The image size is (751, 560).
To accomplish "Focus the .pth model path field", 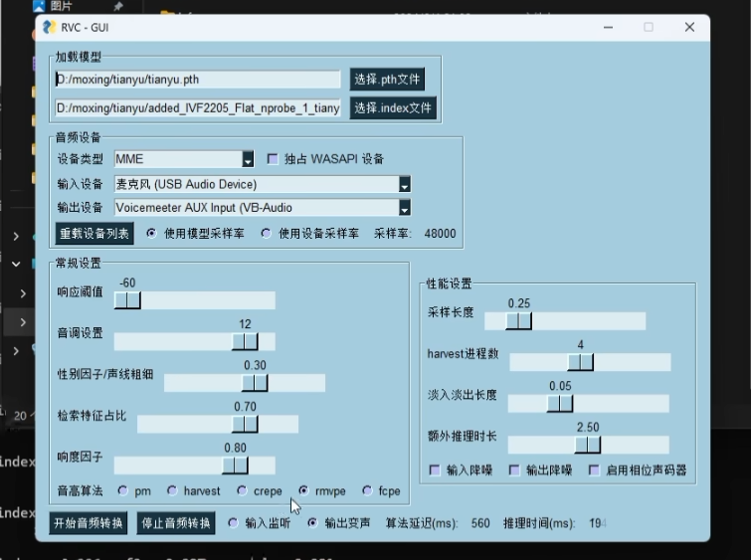I will 198,80.
